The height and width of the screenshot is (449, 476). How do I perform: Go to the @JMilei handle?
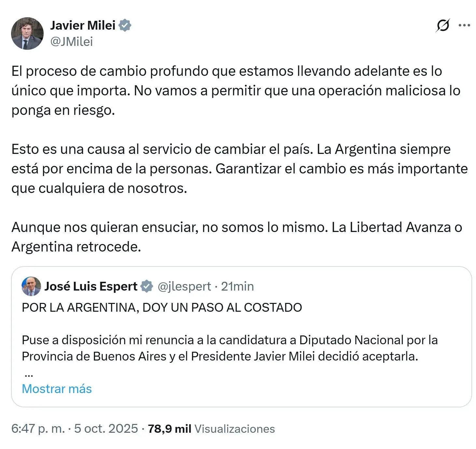[72, 42]
